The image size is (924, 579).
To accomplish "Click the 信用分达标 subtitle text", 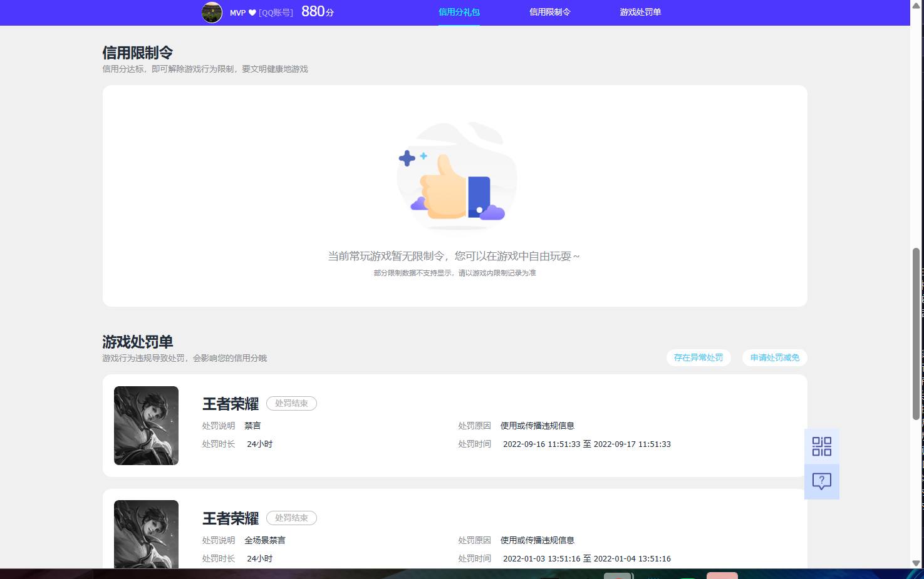I will [x=205, y=69].
